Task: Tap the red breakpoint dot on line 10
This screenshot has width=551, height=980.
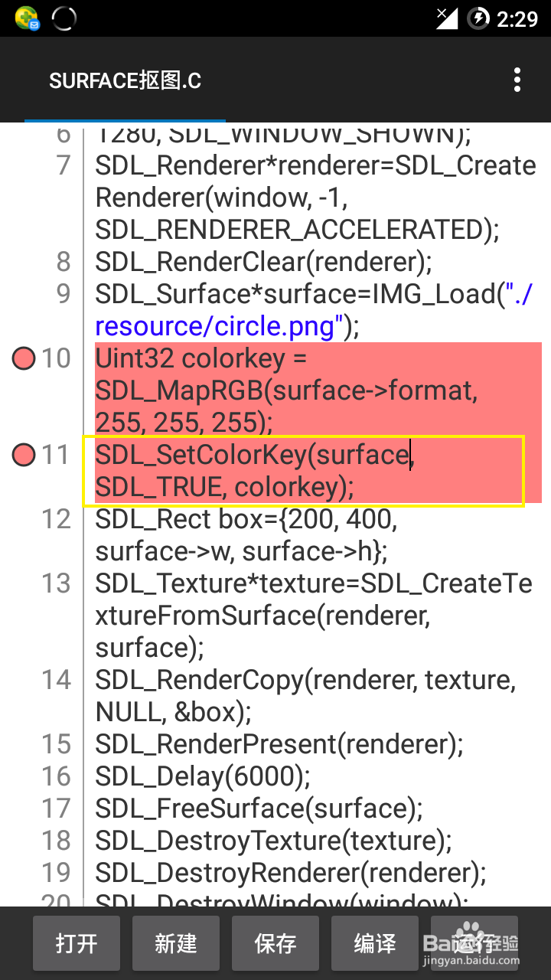Action: [24, 358]
